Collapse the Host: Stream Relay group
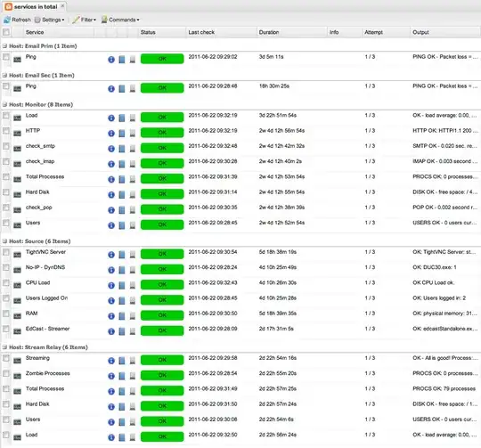The width and height of the screenshot is (481, 448). pyautogui.click(x=4, y=347)
